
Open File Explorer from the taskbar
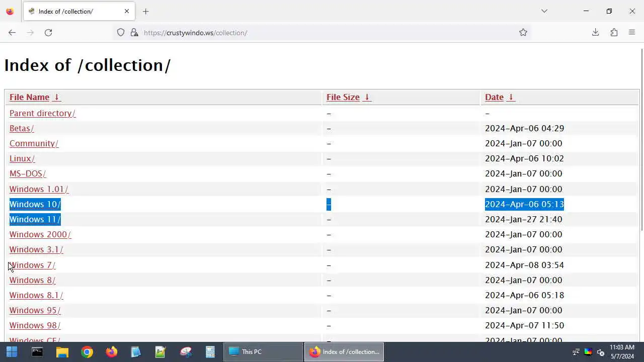pyautogui.click(x=62, y=352)
